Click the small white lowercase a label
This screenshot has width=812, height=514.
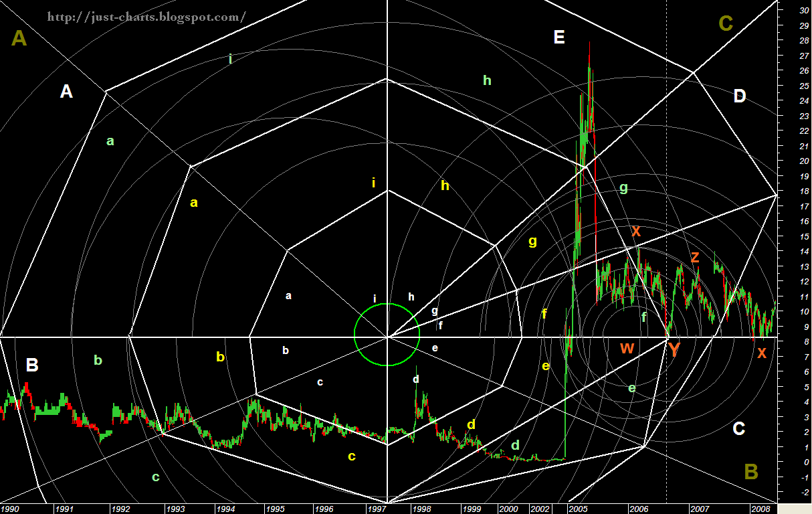pyautogui.click(x=288, y=296)
